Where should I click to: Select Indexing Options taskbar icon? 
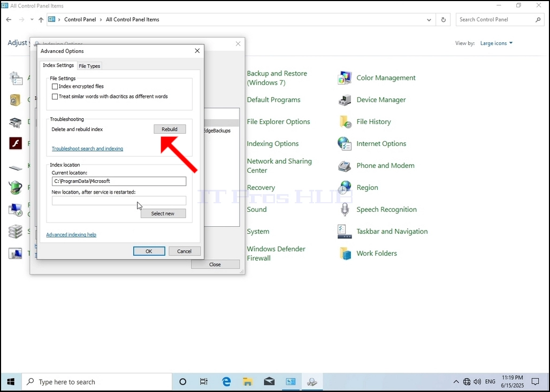point(312,382)
